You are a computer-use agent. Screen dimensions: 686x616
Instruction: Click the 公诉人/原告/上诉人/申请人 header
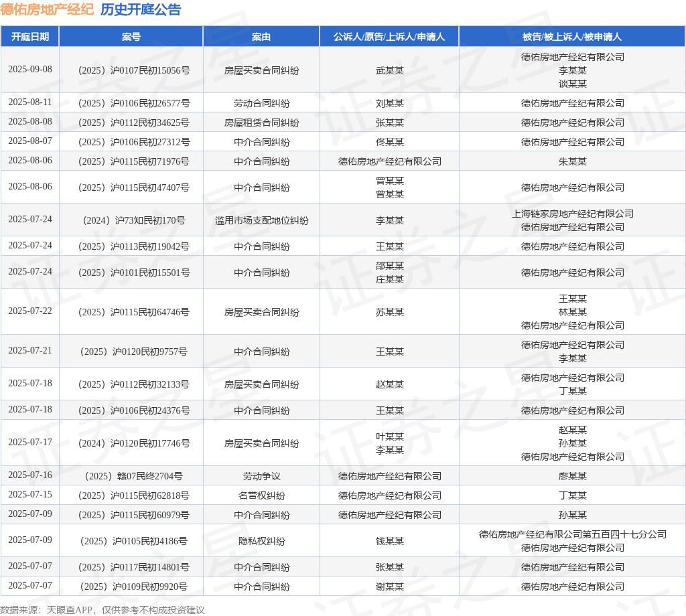(x=389, y=37)
